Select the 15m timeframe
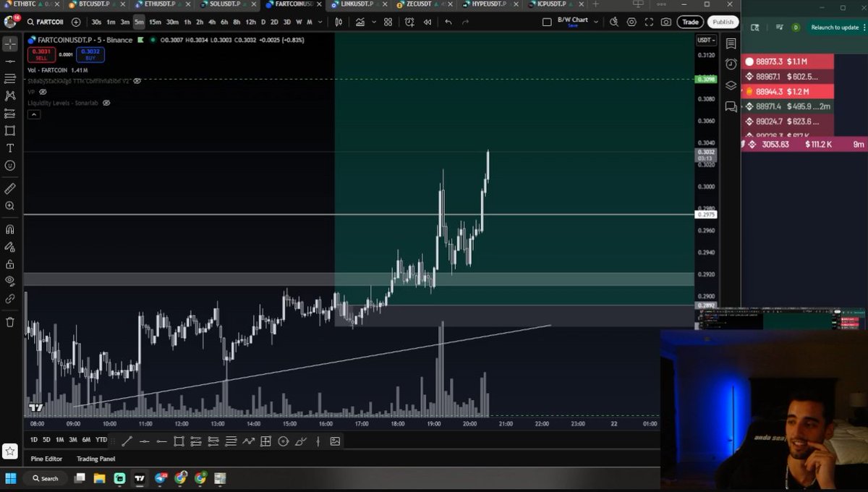Viewport: 868px width, 492px height. pos(155,22)
